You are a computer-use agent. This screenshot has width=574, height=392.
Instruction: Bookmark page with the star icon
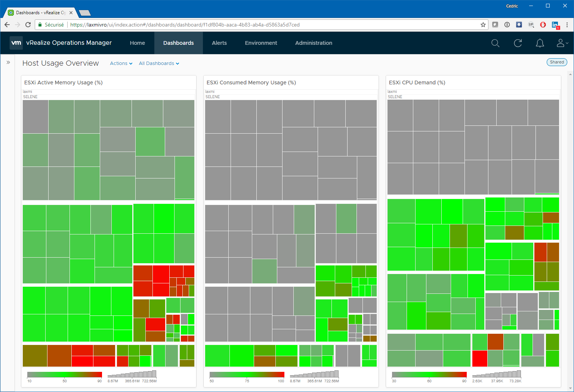pos(483,25)
